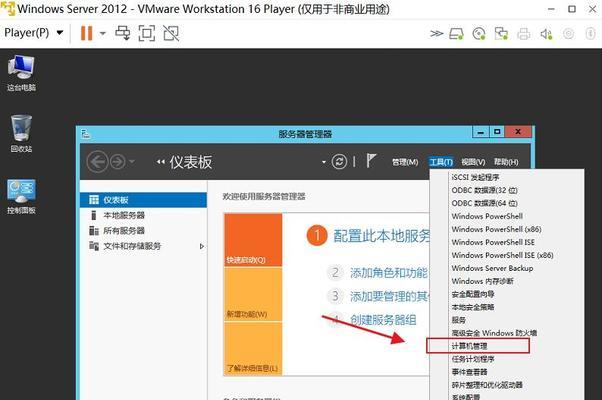Click the double-chevron icon in VMware toolbar
The image size is (602, 400).
(437, 34)
